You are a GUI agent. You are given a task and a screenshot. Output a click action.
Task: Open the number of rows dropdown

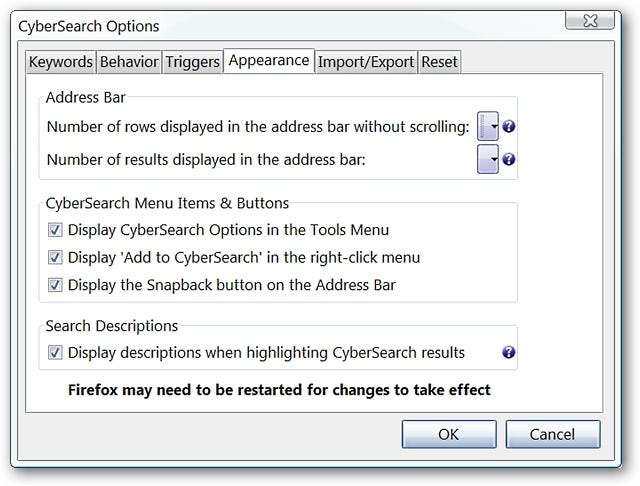point(488,128)
